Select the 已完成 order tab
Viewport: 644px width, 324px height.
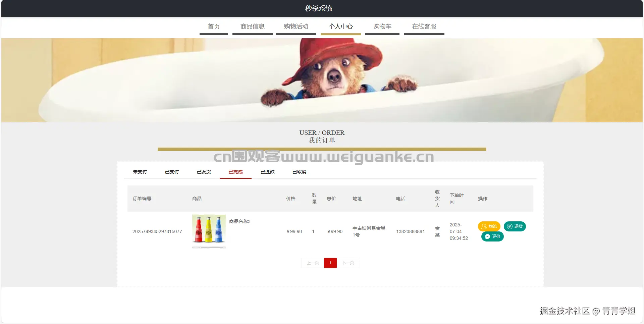point(235,172)
